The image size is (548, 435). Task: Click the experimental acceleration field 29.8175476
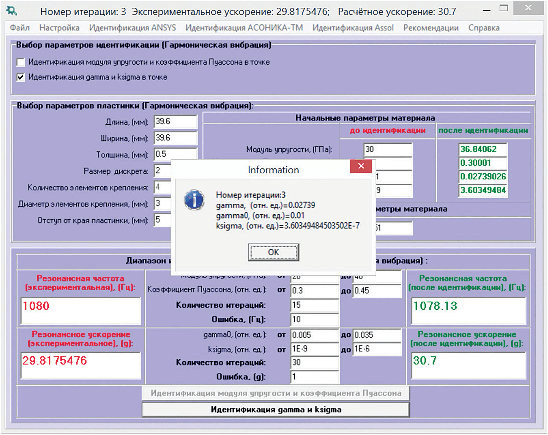(81, 365)
